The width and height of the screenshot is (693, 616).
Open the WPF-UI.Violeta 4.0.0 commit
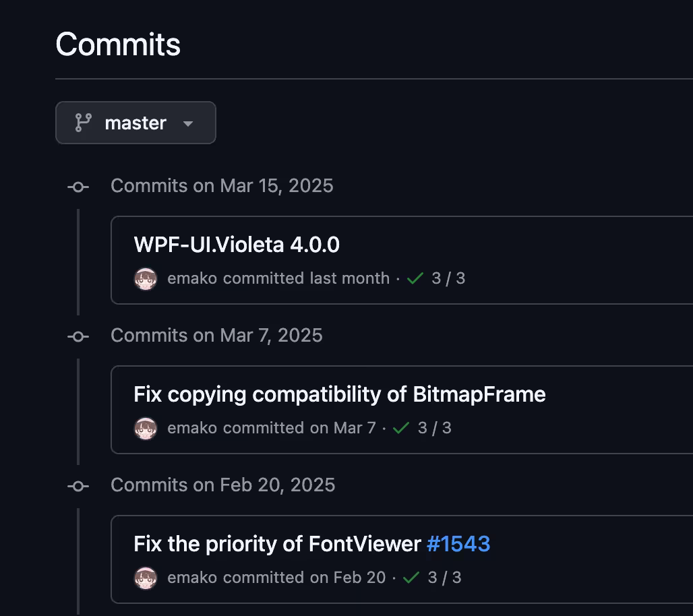237,245
